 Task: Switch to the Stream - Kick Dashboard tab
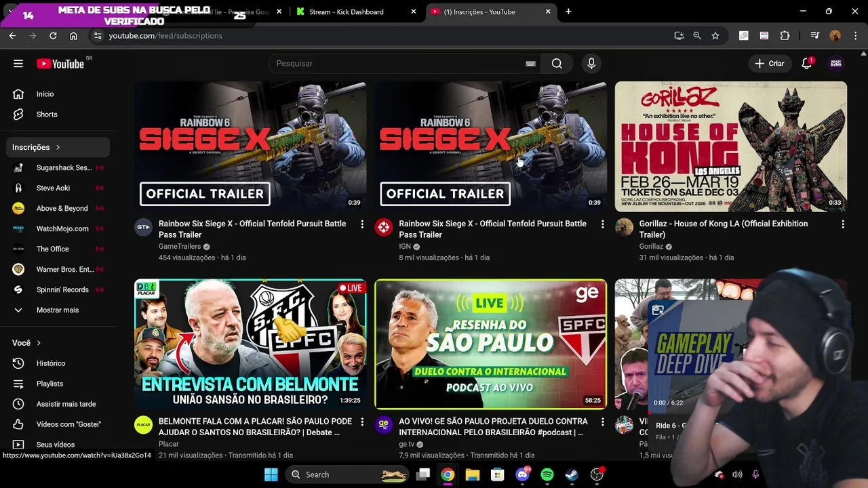point(356,12)
